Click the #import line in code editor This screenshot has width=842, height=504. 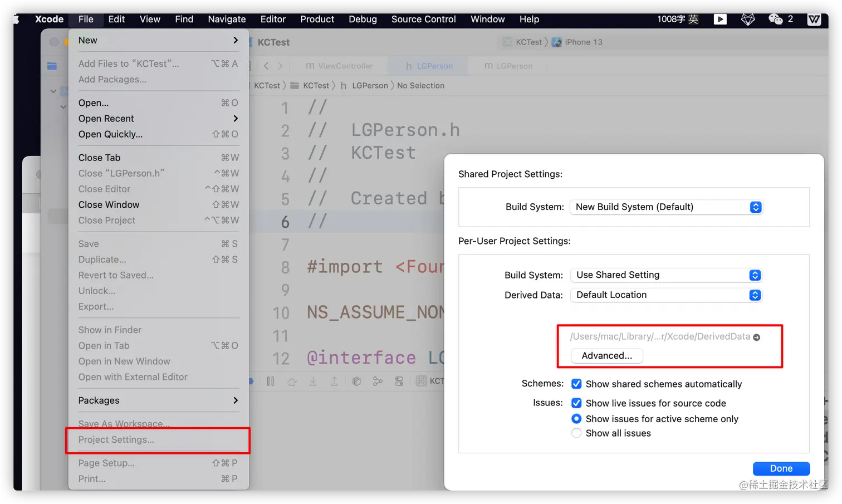(x=375, y=267)
